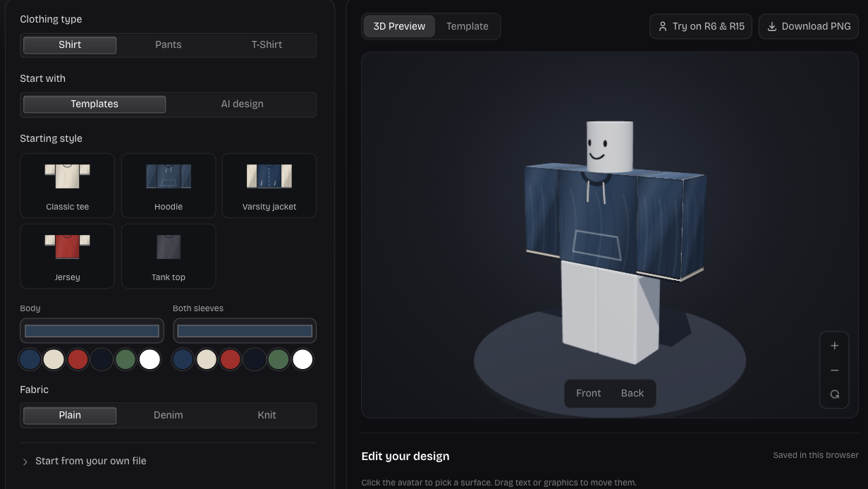Viewport: 868px width, 489px height.
Task: Click the person icon on Try on button
Action: coord(662,26)
